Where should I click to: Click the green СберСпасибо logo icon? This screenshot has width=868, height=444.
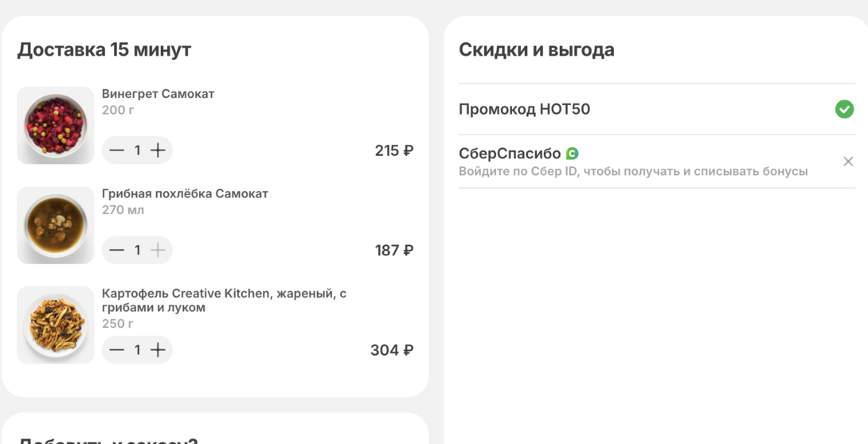[x=572, y=154]
